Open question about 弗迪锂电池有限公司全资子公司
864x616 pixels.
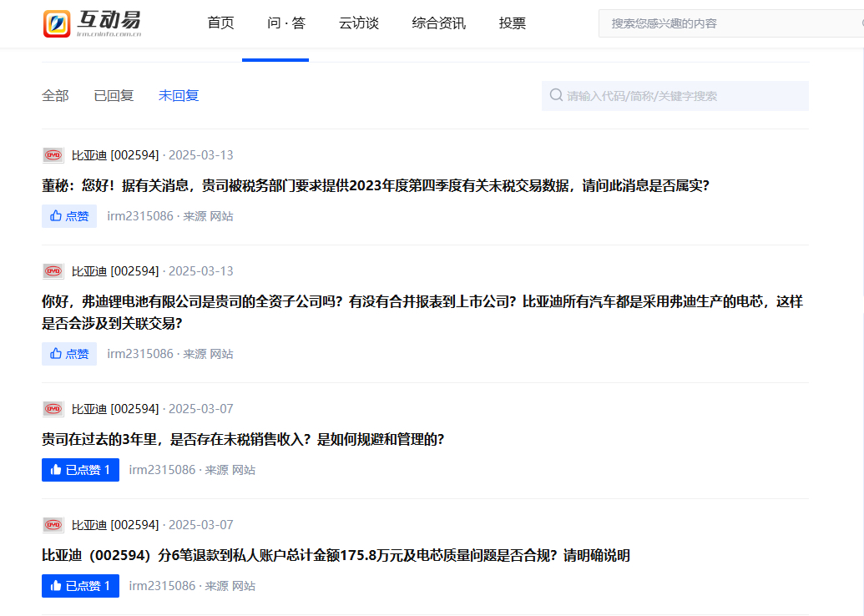(x=422, y=312)
